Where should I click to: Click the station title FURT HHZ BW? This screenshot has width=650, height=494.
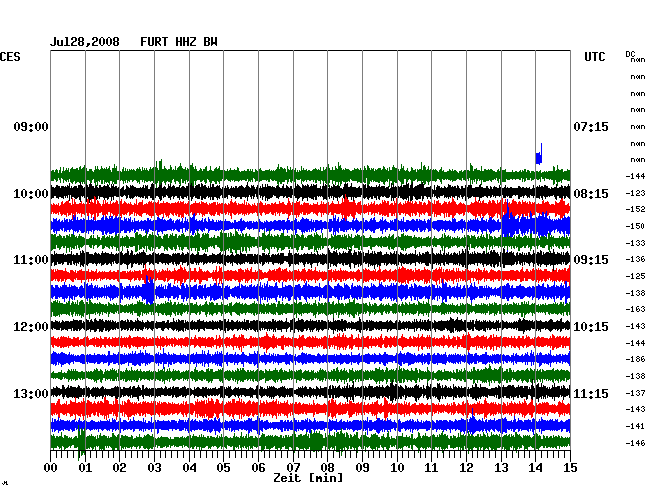pos(179,42)
